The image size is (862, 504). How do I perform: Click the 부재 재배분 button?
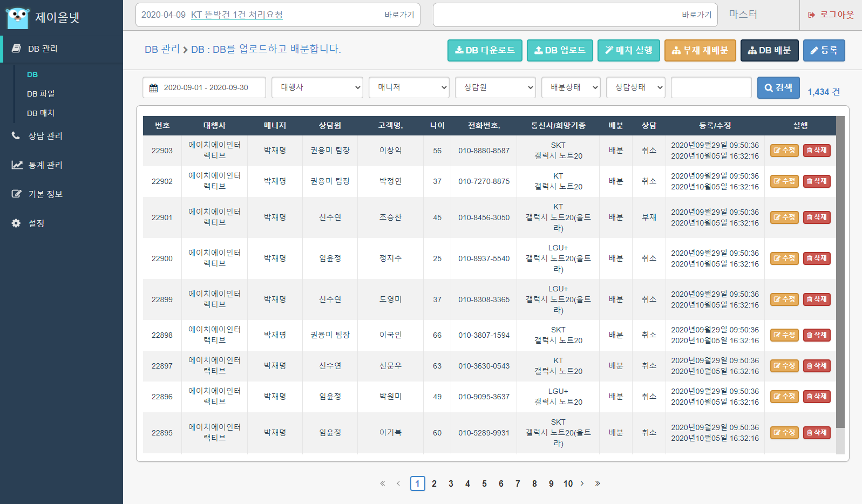pyautogui.click(x=700, y=50)
